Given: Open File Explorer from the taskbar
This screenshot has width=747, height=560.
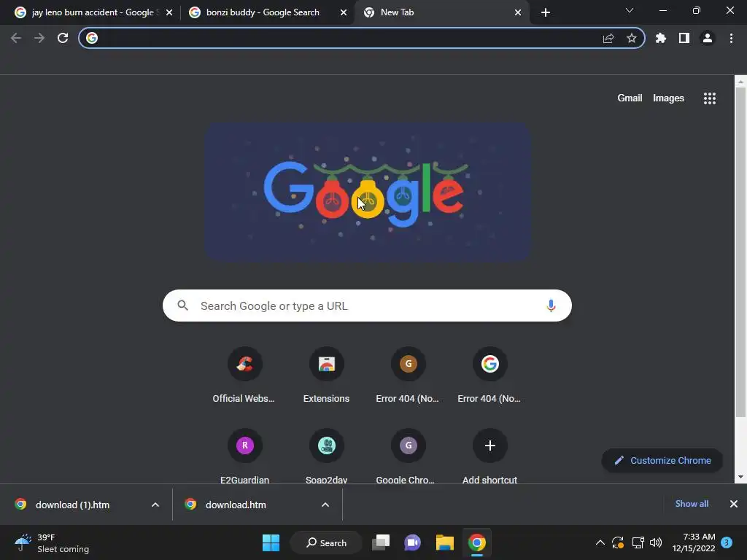Looking at the screenshot, I should 444,542.
